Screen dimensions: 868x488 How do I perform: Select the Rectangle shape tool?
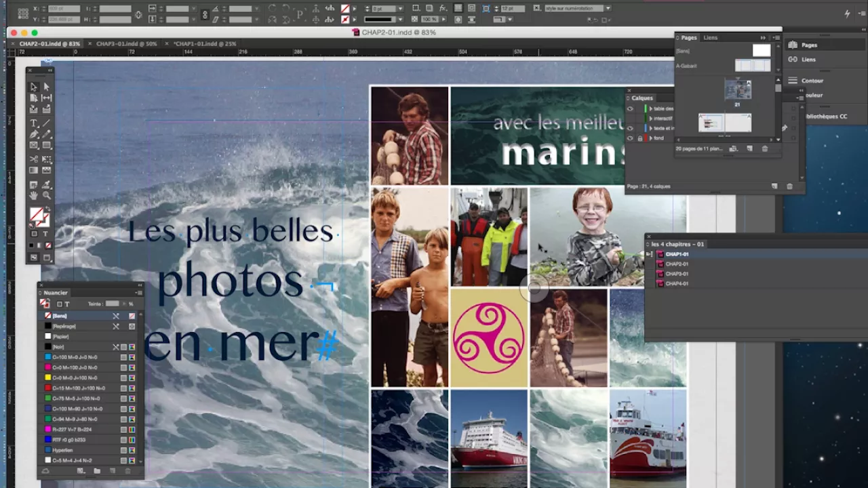point(47,145)
